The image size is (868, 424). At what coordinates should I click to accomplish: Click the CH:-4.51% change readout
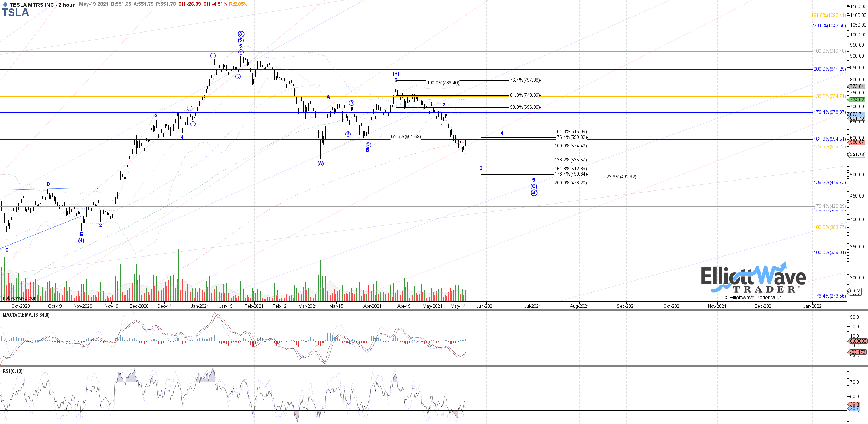tap(215, 4)
